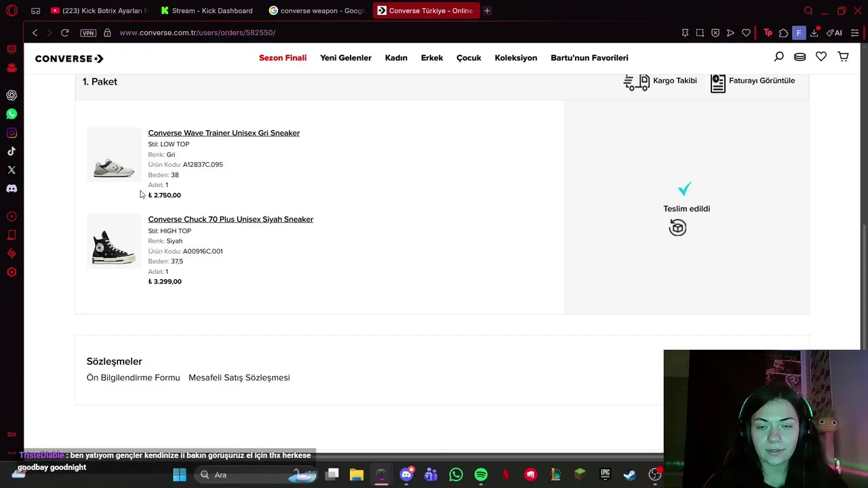Open Instagram in the browser sidebar
The height and width of the screenshot is (488, 868).
pyautogui.click(x=12, y=133)
